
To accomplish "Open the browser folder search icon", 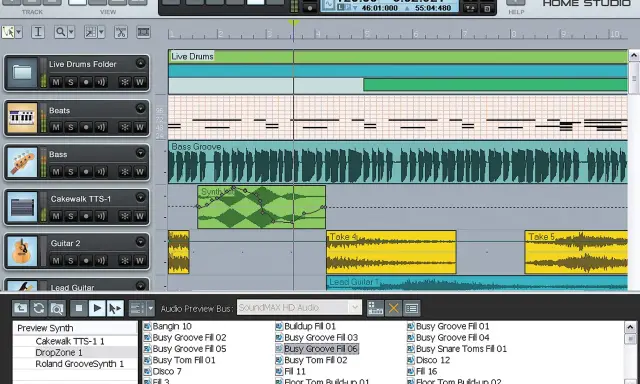I will pyautogui.click(x=57, y=308).
